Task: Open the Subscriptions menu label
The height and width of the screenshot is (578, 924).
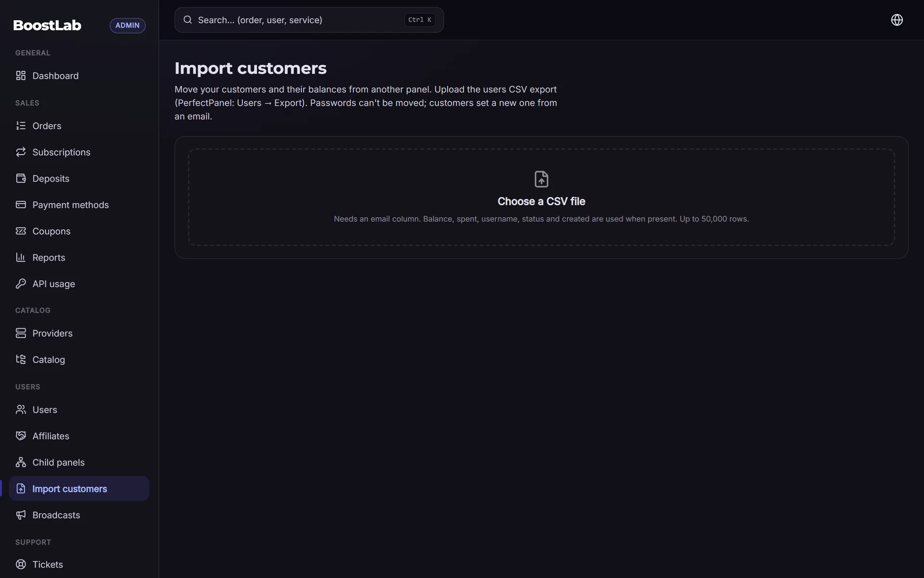Action: pyautogui.click(x=61, y=152)
